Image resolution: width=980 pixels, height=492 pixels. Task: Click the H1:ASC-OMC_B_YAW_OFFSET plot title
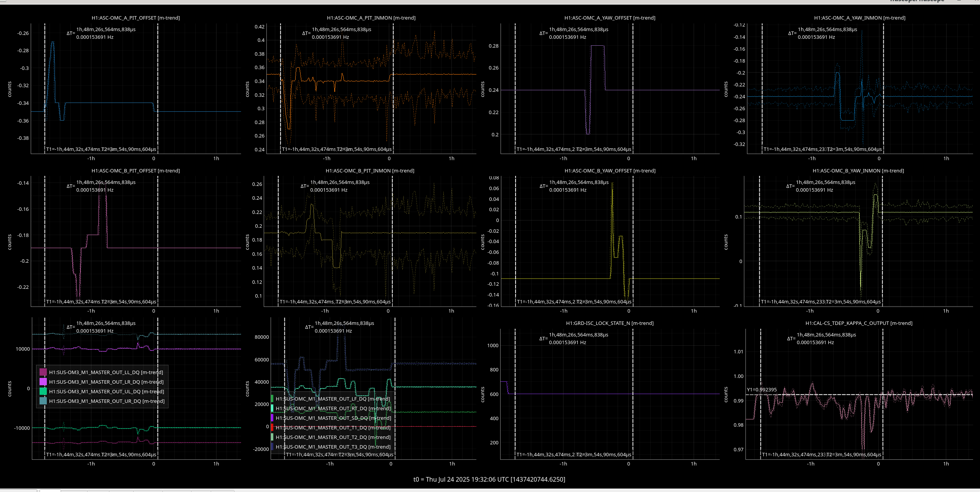pos(610,171)
